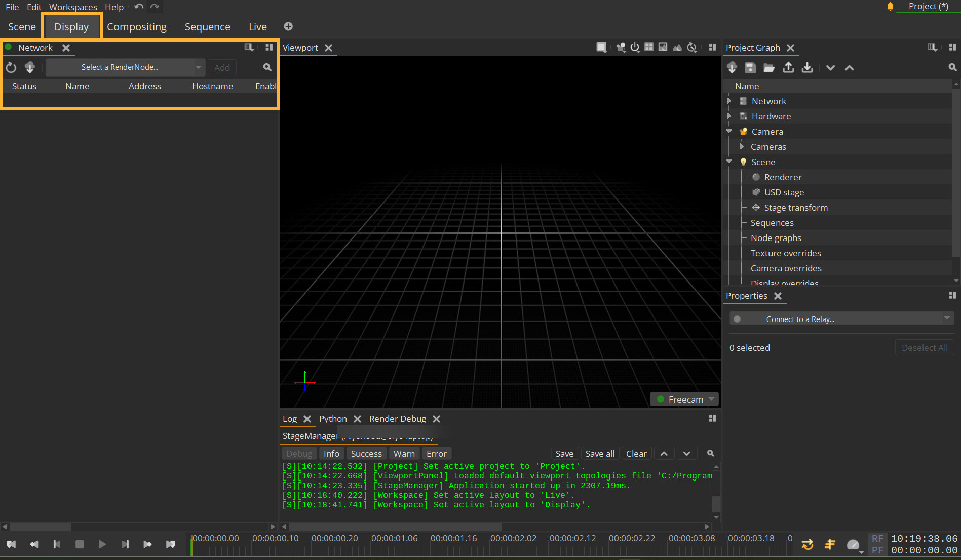
Task: Toggle the Warn log filter
Action: click(x=404, y=454)
